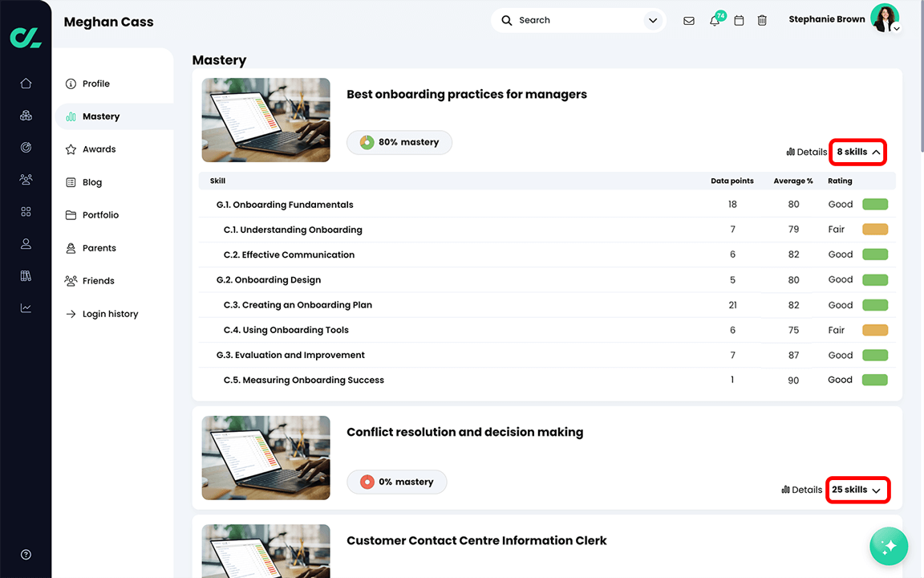Image resolution: width=924 pixels, height=578 pixels.
Task: Check notifications via the bell icon
Action: coord(714,20)
